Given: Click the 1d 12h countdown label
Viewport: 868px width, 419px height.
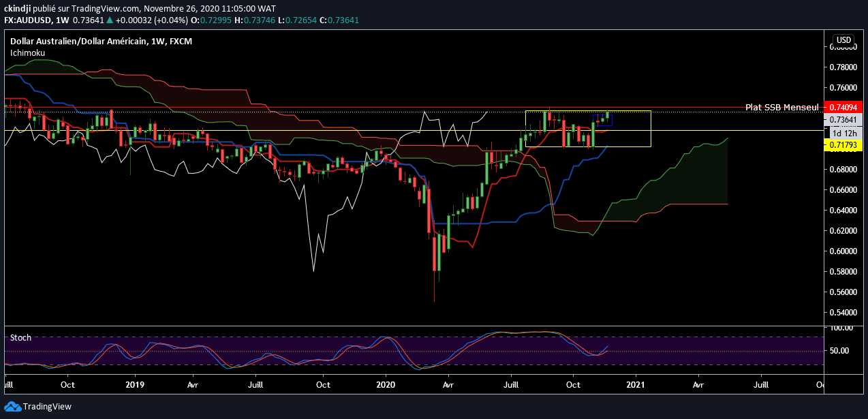Looking at the screenshot, I should [843, 134].
